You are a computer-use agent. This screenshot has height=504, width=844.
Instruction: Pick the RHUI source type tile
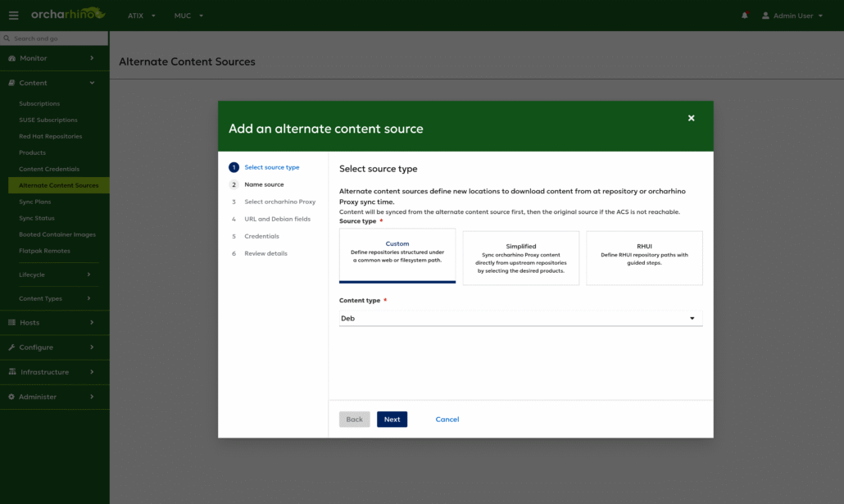pos(644,257)
